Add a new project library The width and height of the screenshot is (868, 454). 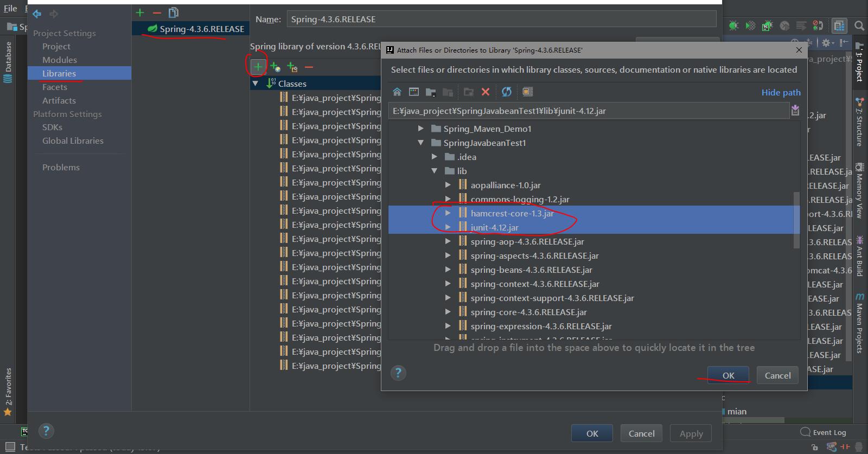click(140, 12)
